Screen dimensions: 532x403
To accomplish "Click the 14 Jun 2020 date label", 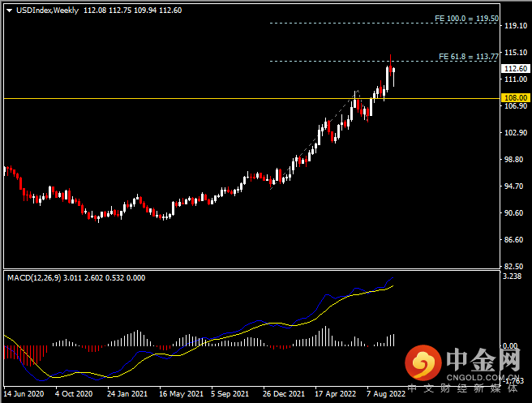I will tap(24, 394).
